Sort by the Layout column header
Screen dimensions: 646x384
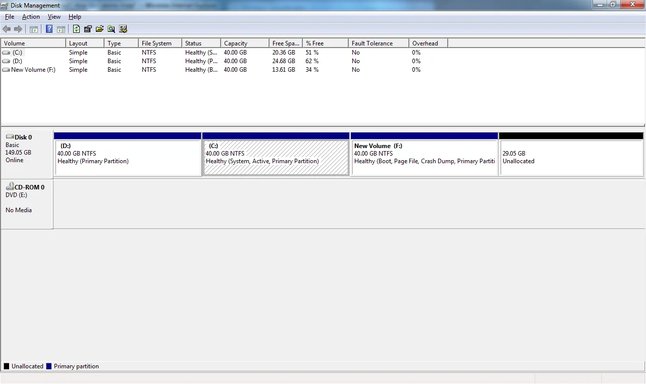[84, 43]
